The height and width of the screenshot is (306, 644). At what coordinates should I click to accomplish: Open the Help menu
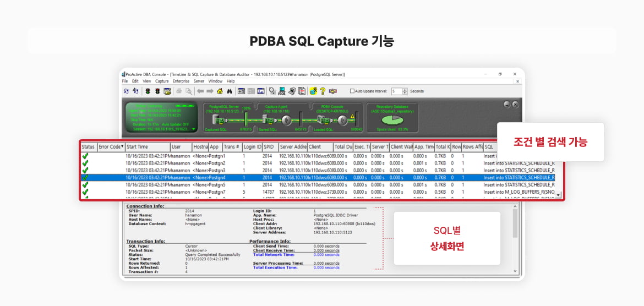[x=231, y=81]
